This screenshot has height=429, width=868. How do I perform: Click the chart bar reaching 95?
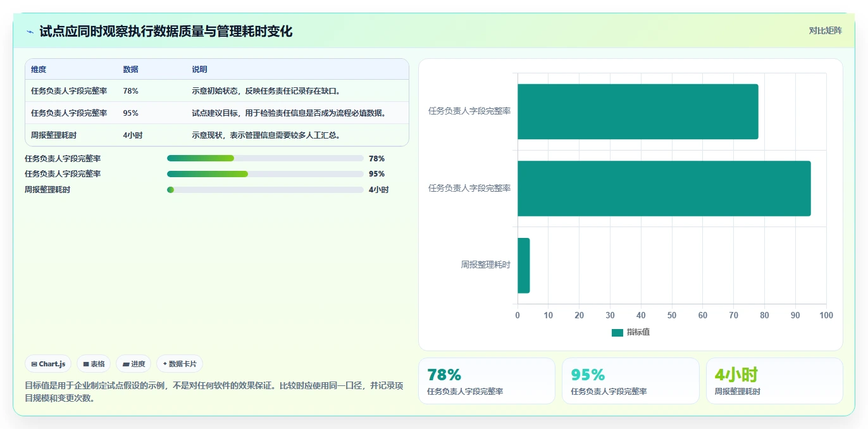664,189
